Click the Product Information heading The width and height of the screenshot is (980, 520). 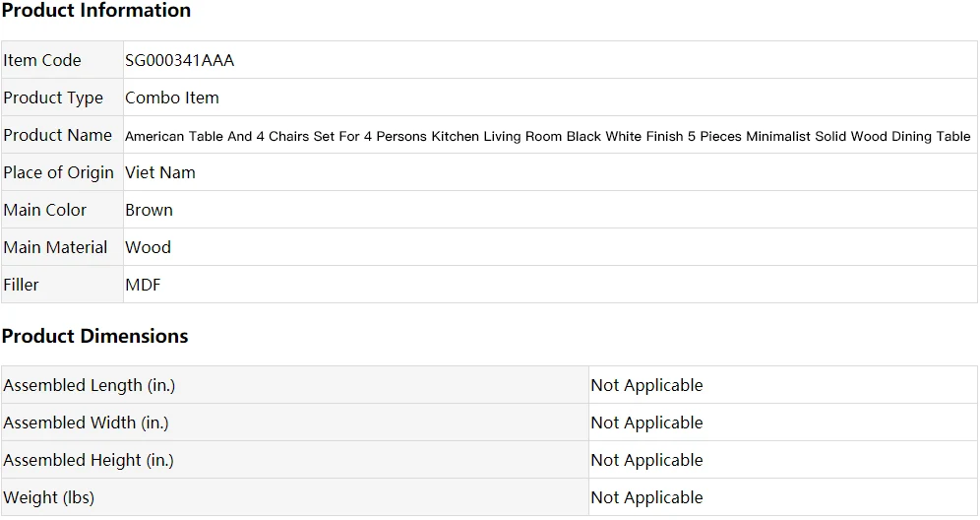[x=96, y=11]
